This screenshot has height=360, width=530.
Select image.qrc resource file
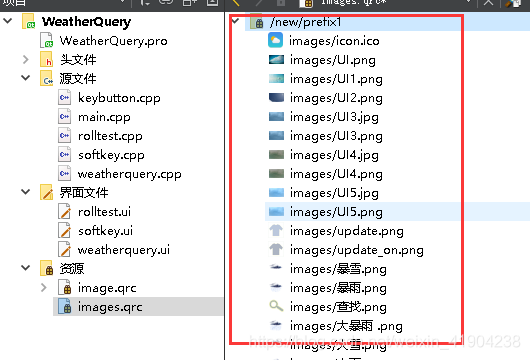click(x=107, y=288)
